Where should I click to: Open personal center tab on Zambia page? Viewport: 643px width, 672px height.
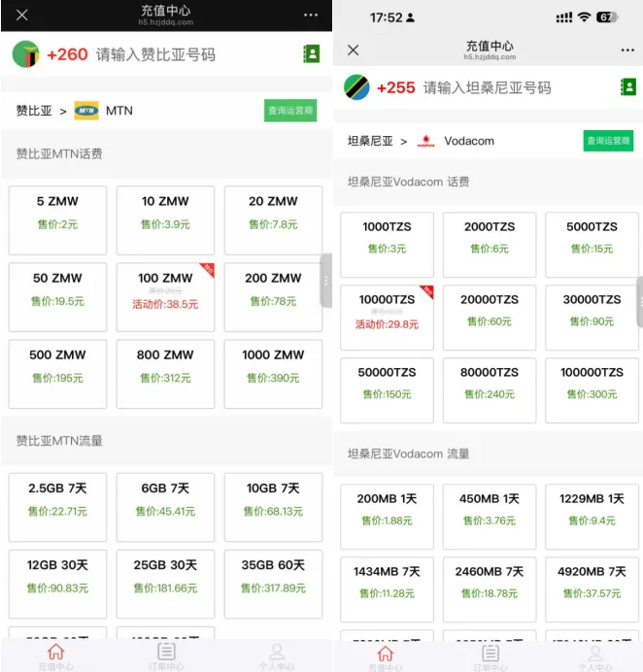(277, 656)
